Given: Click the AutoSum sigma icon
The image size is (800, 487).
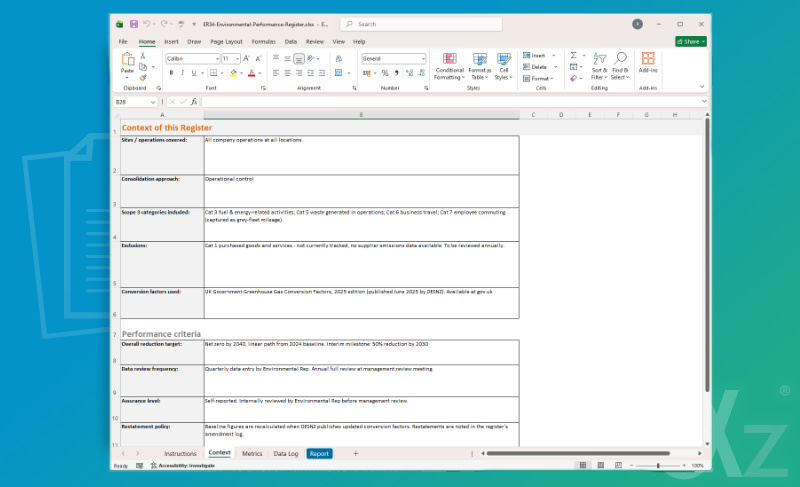Looking at the screenshot, I should (573, 55).
